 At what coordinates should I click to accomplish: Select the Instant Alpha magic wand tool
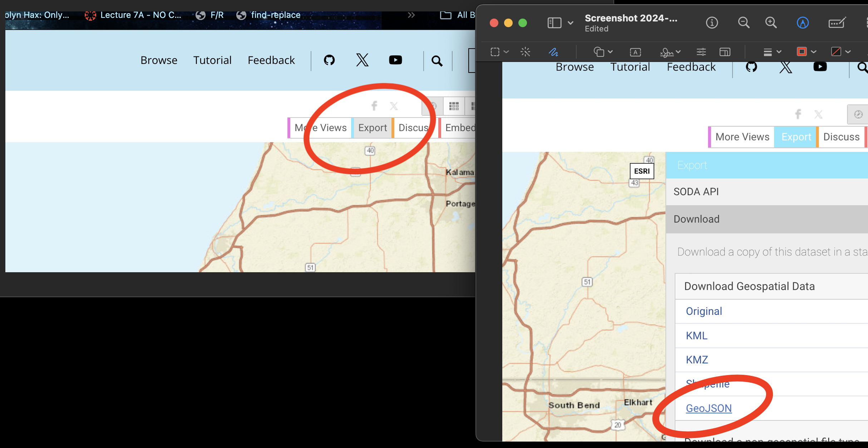click(x=525, y=52)
